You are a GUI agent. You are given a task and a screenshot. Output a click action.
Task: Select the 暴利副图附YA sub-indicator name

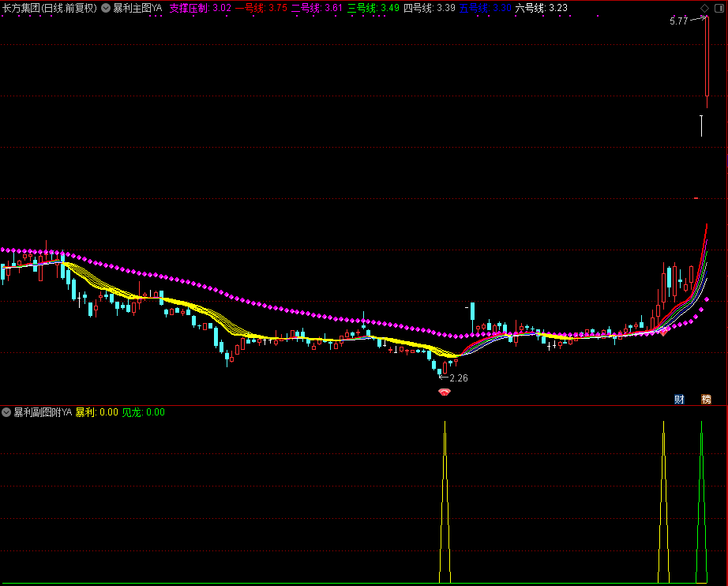pos(43,412)
